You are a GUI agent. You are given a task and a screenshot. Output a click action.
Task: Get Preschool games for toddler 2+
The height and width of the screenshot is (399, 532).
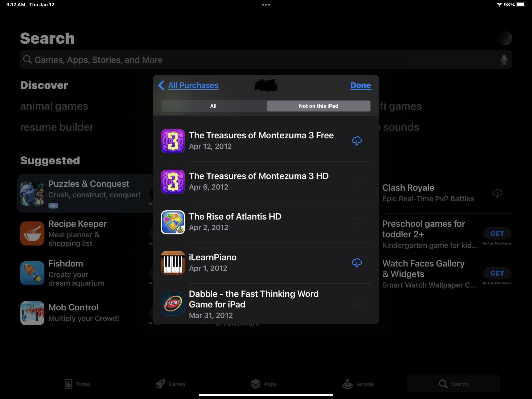(497, 234)
